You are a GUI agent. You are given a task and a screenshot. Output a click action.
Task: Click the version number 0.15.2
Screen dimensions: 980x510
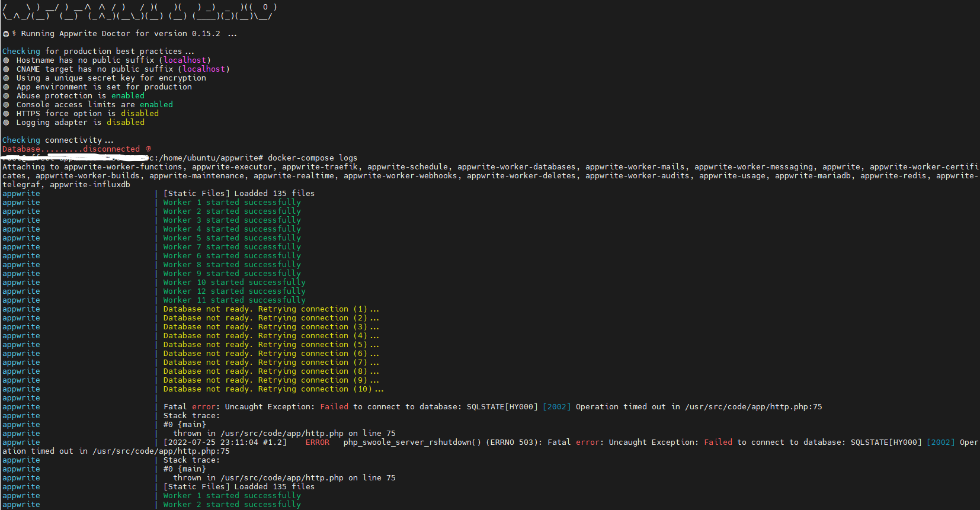[x=206, y=34]
